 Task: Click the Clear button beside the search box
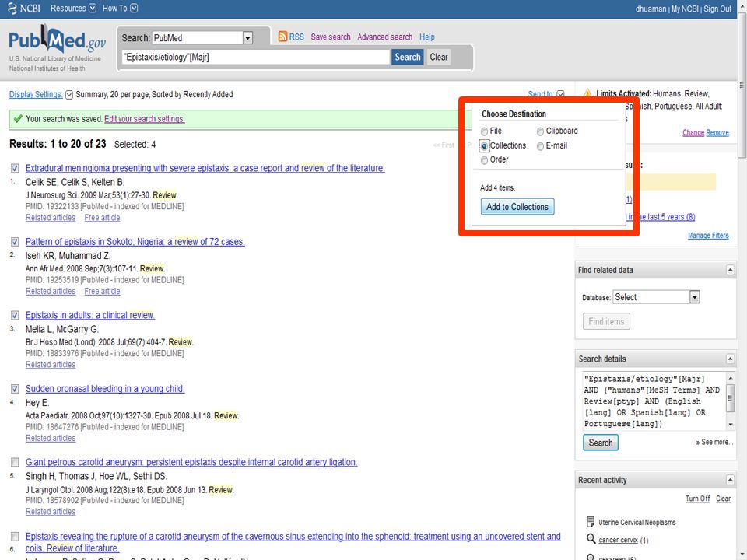[438, 57]
